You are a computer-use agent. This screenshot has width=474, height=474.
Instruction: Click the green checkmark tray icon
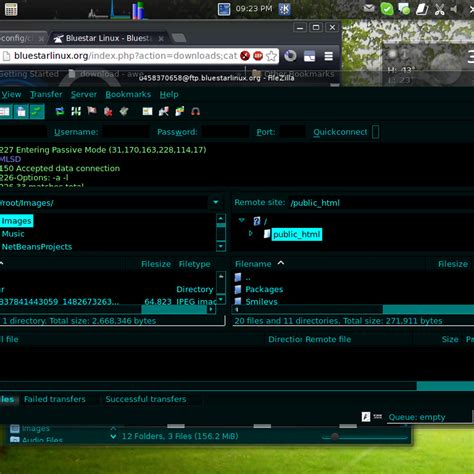[387, 9]
